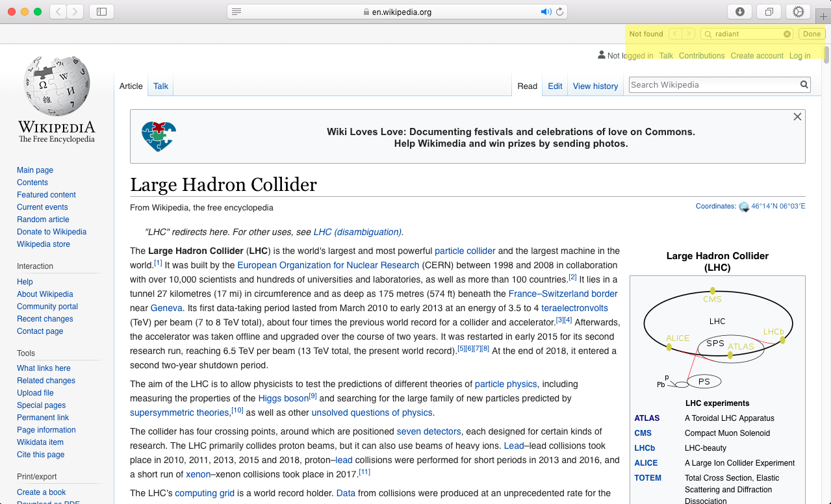Open Reader view icon in address bar
Image resolution: width=831 pixels, height=504 pixels.
tap(237, 12)
